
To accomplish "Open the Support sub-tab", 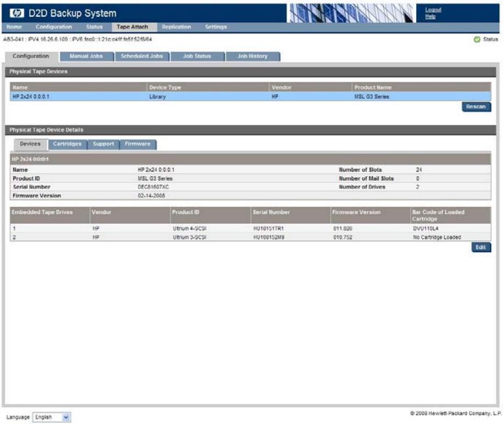I will [x=104, y=144].
